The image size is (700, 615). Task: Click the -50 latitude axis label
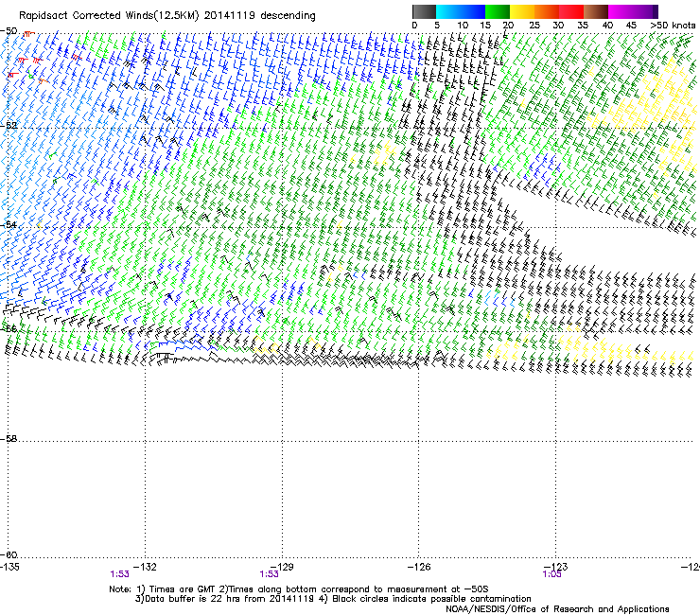pos(9,31)
